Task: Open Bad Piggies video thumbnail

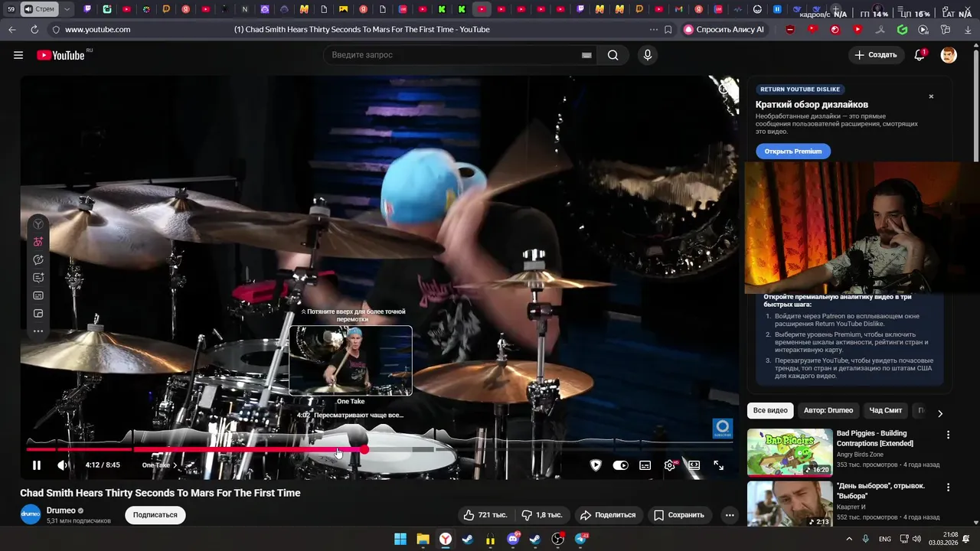Action: [789, 452]
